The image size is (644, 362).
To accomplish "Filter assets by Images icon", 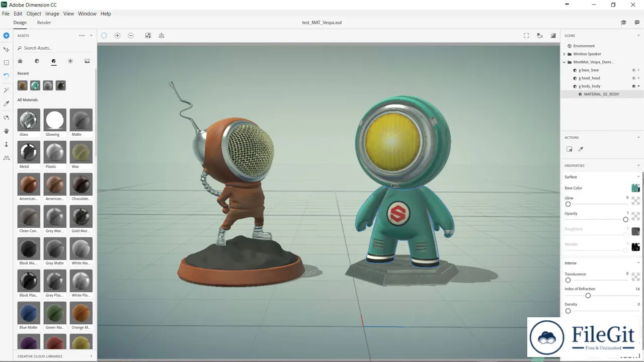I will point(87,61).
